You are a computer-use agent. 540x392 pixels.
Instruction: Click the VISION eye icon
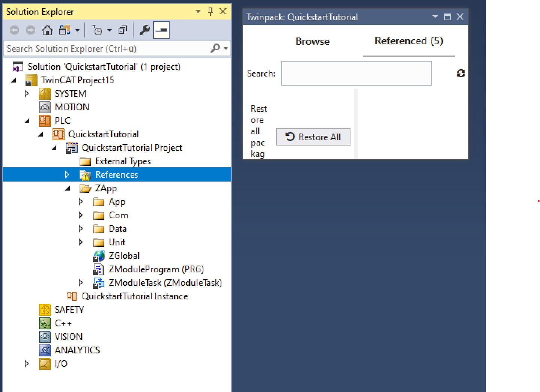(45, 337)
